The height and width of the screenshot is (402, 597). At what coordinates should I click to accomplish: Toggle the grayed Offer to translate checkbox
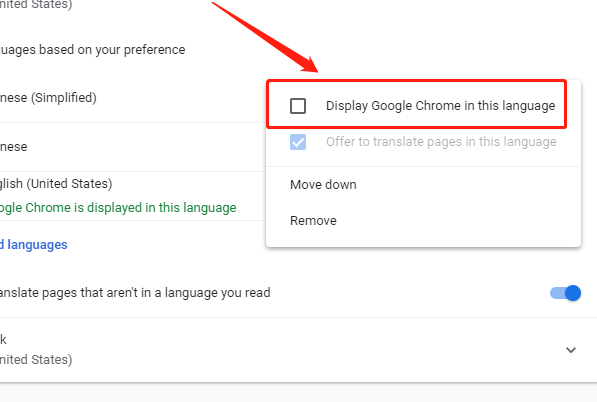(298, 142)
